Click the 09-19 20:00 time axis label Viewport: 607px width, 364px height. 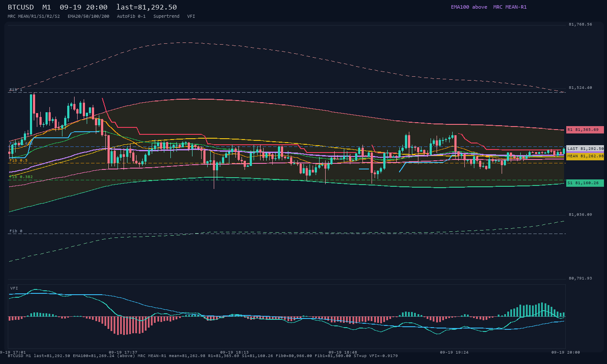(566, 352)
